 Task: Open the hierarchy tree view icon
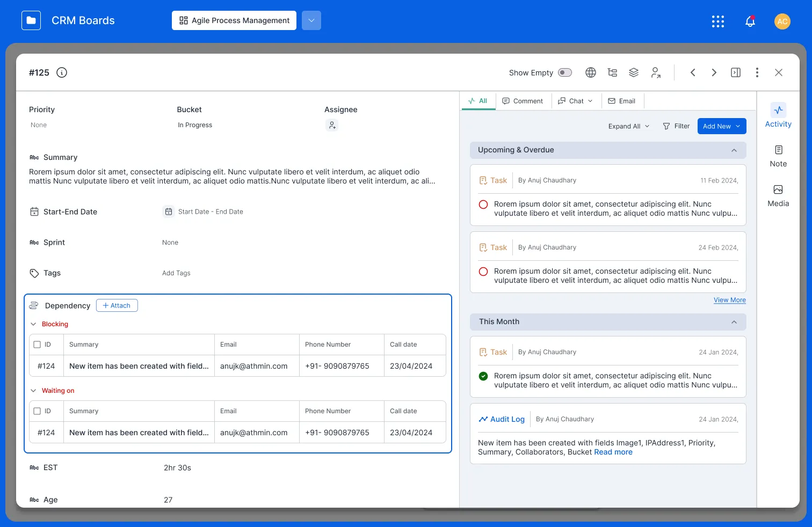coord(612,72)
